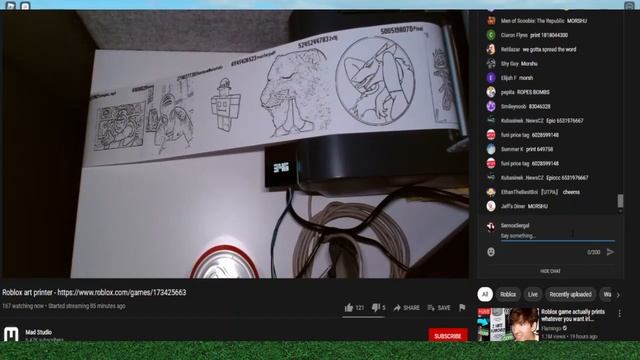This screenshot has height=360, width=640.
Task: Select chat message 'print 1818044300'
Action: [x=549, y=35]
